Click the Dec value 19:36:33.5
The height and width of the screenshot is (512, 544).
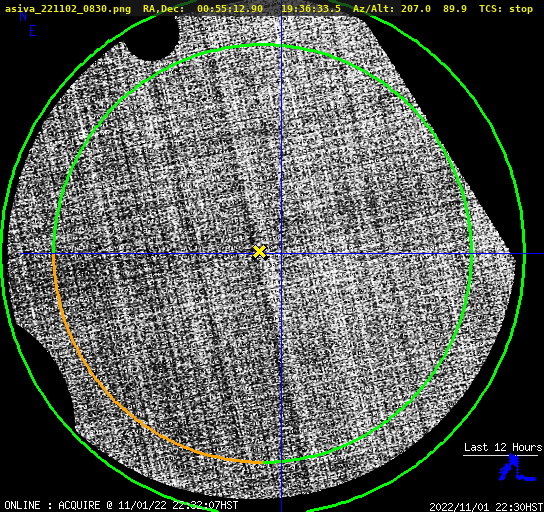[x=311, y=9]
